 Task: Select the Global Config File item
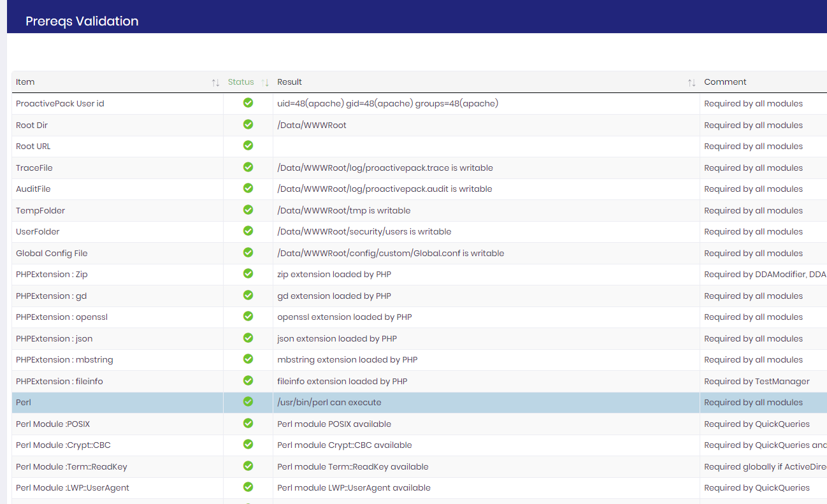pos(117,253)
